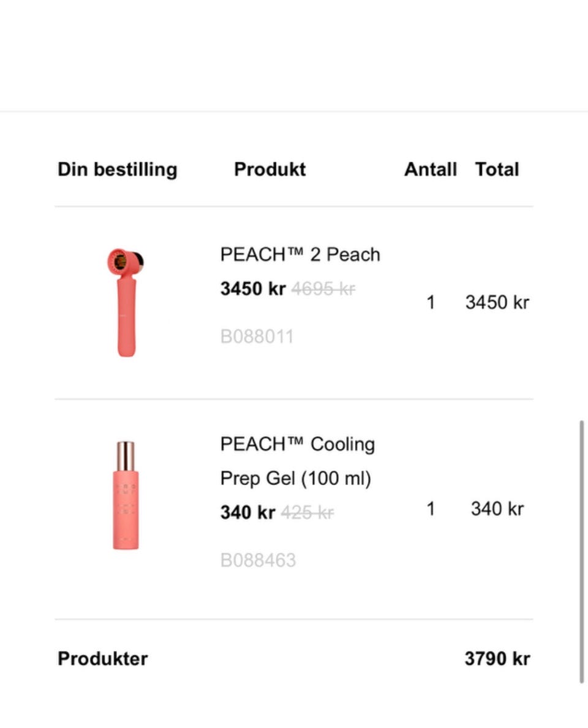Image resolution: width=588 pixels, height=728 pixels.
Task: Select product code B088011
Action: pos(257,336)
